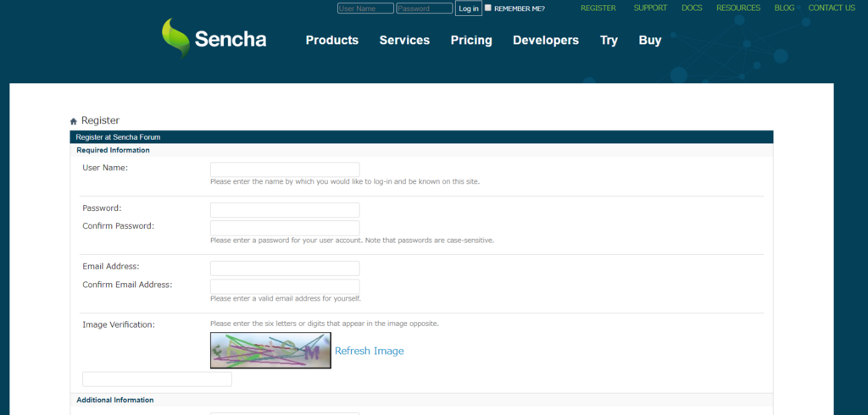Click the Refresh Image link

370,351
